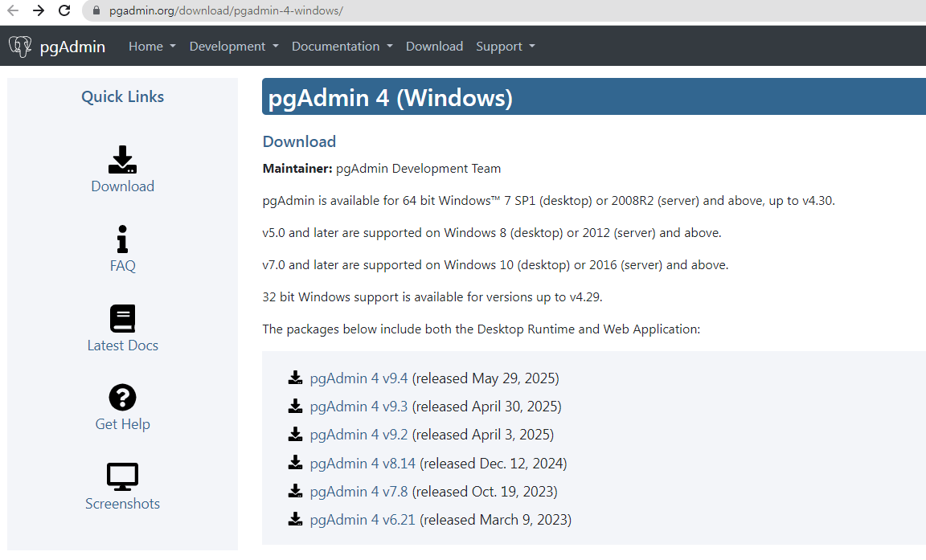
Task: Click the Screenshots text link
Action: pos(122,503)
